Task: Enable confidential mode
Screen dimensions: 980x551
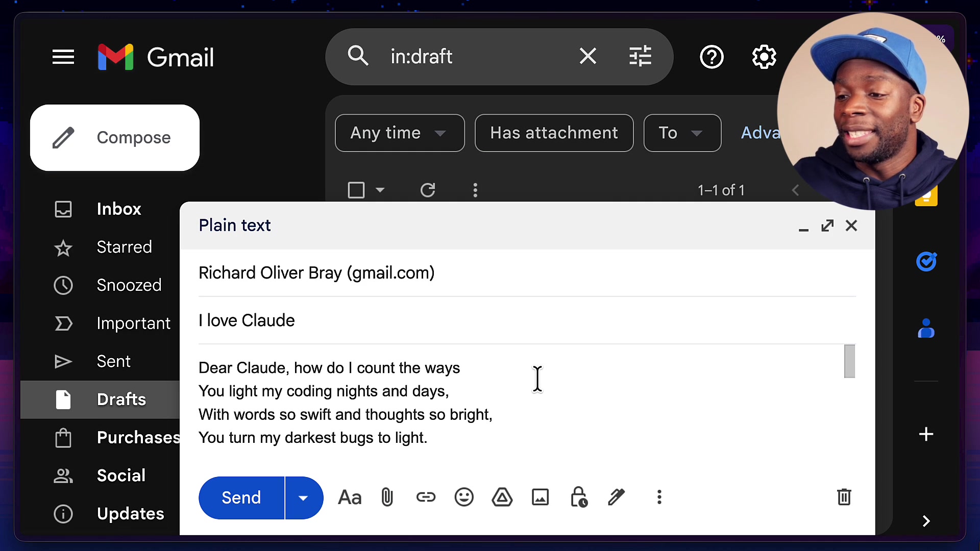Action: coord(579,497)
